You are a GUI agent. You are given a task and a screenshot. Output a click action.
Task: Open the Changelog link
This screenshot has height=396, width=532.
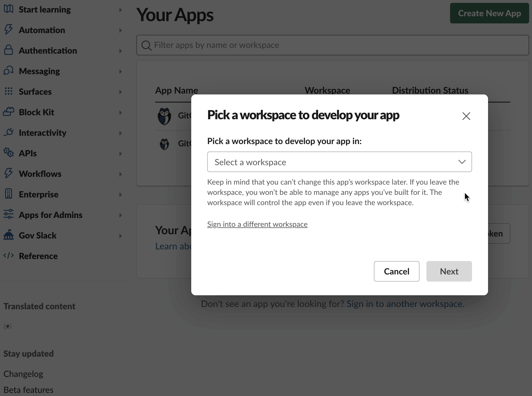(23, 374)
